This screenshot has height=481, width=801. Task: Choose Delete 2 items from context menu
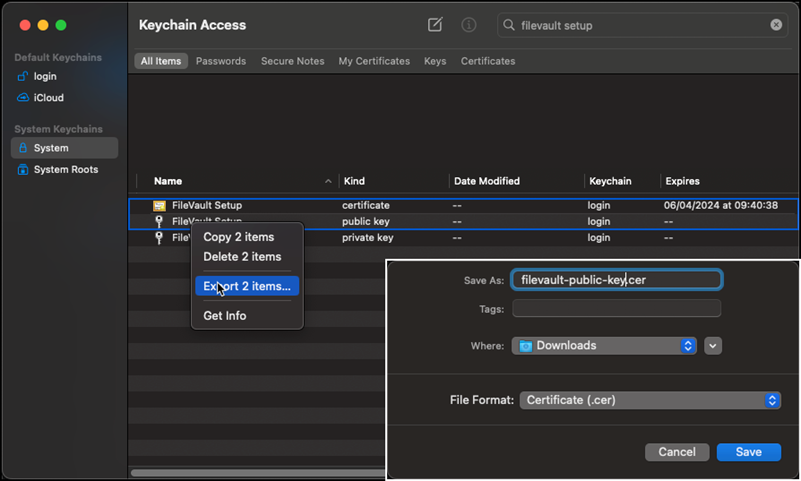242,257
